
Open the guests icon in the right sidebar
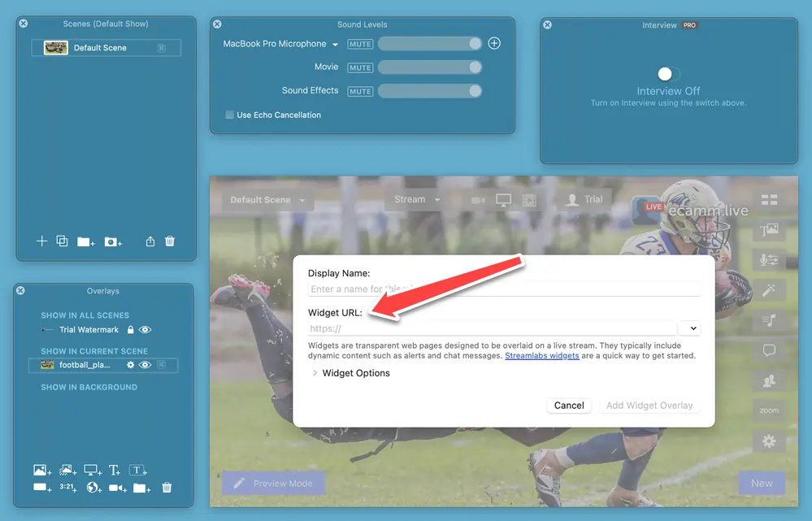[770, 380]
